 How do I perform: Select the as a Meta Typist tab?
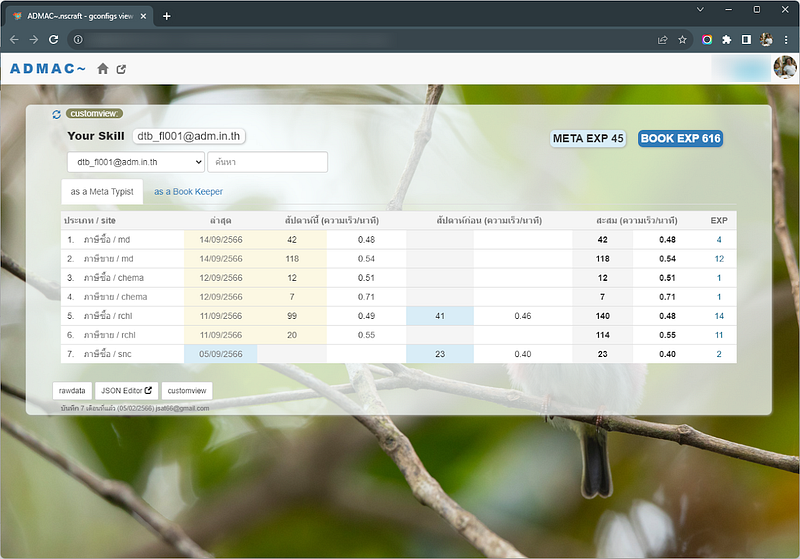click(x=102, y=192)
